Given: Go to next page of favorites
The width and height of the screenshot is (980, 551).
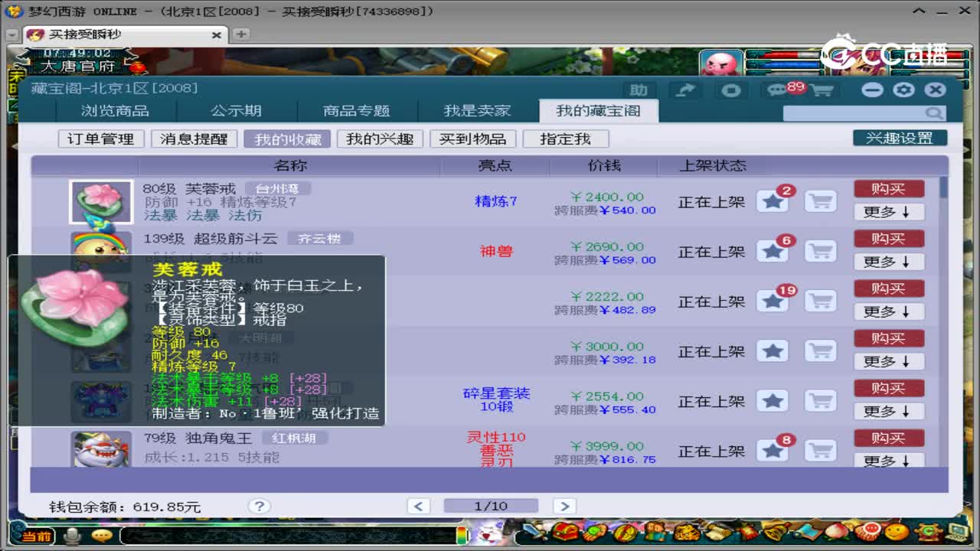Looking at the screenshot, I should pyautogui.click(x=564, y=506).
